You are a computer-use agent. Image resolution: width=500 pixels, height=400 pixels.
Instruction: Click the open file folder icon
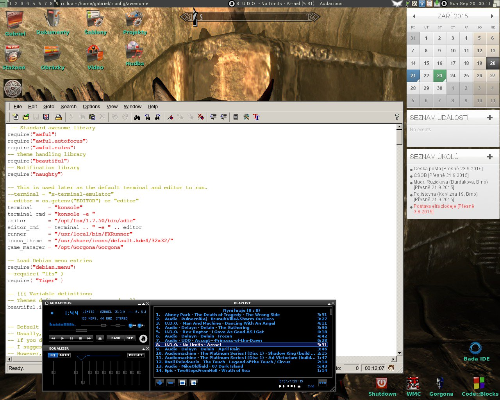(x=26, y=117)
